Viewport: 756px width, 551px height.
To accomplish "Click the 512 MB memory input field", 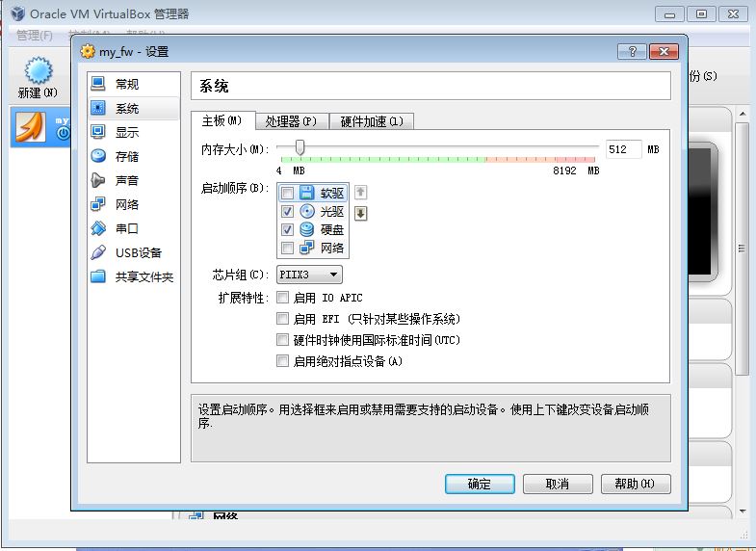I will point(623,149).
